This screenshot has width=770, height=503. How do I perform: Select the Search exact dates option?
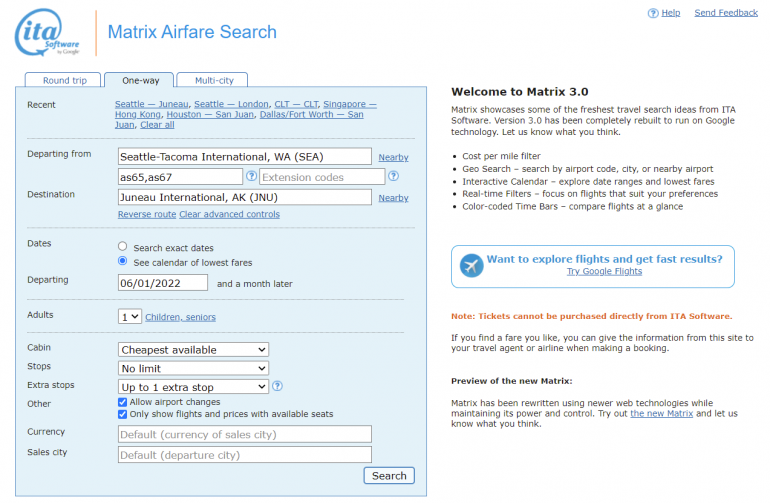123,247
